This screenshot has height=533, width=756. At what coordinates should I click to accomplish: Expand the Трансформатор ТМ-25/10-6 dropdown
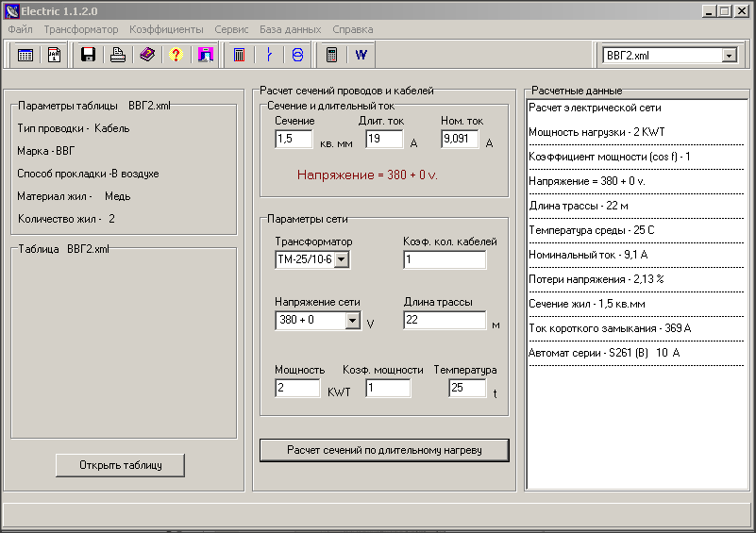coord(342,259)
